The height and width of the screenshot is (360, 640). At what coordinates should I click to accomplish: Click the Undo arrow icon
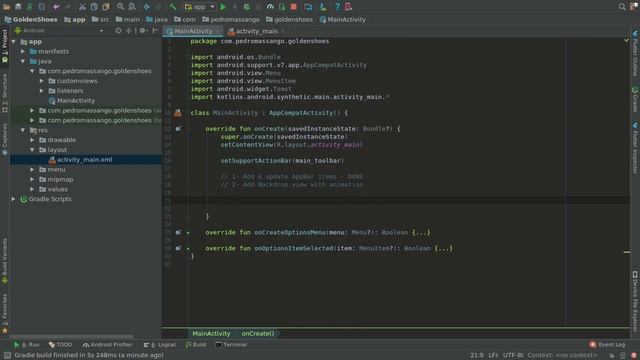point(56,7)
